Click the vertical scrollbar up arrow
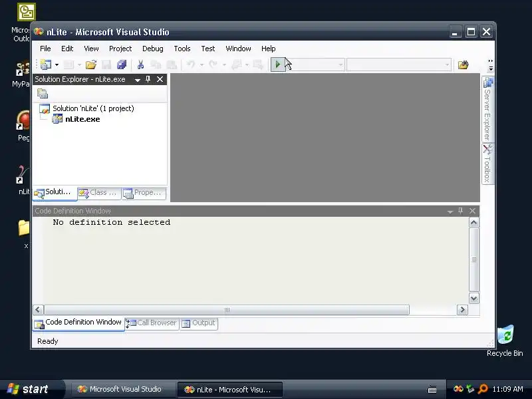This screenshot has width=532, height=399. click(x=474, y=223)
